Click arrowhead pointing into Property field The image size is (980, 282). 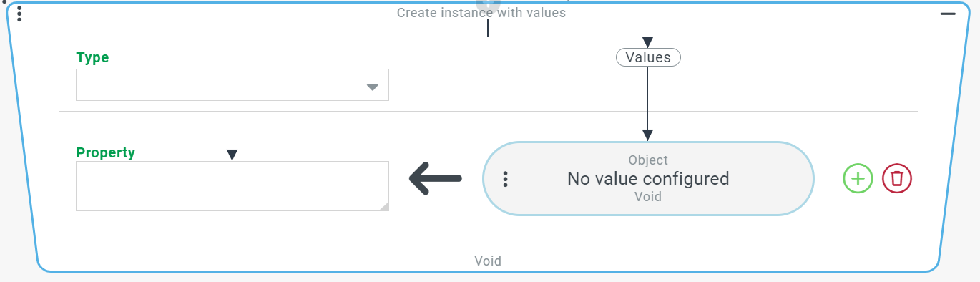coord(232,155)
